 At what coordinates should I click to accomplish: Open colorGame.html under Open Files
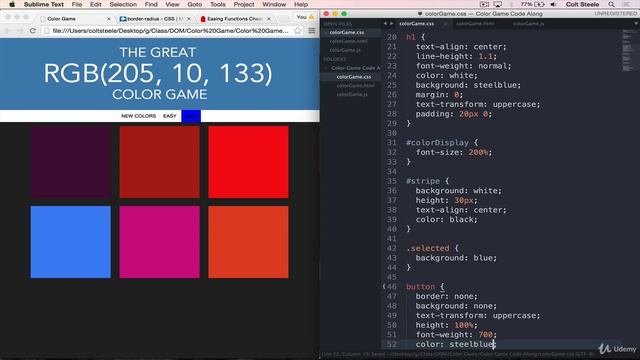tap(348, 41)
